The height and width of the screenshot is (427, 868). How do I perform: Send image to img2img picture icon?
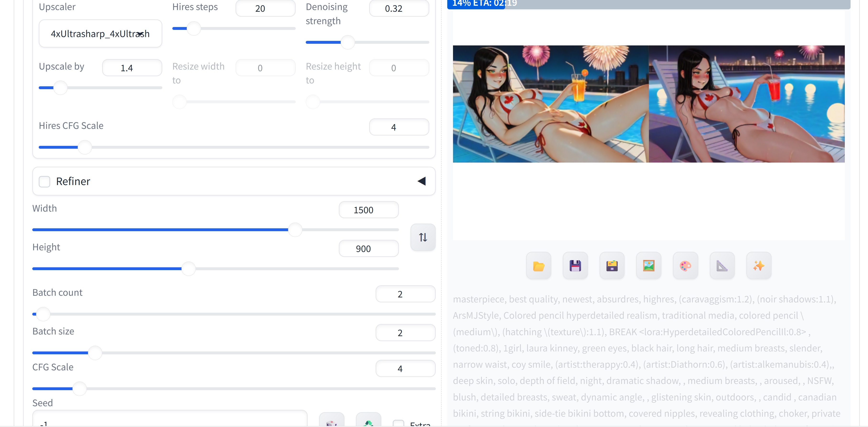click(649, 266)
